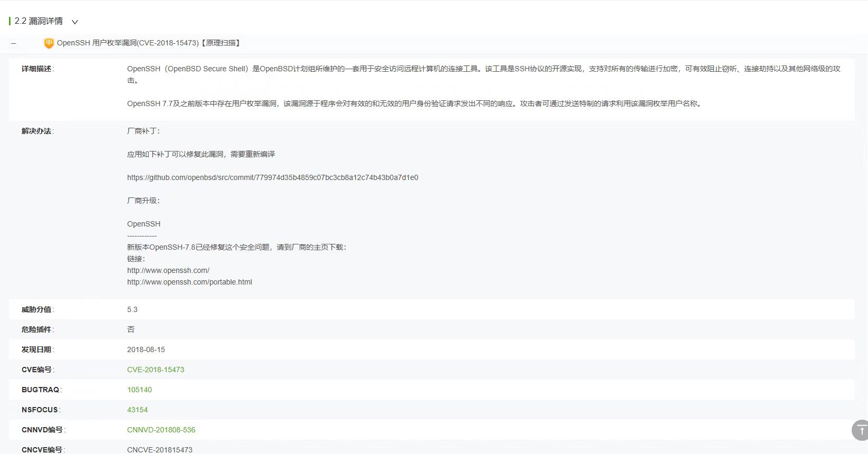Select the 新版本OpenSSH-7.8 fix notice line
The image size is (868, 454).
coord(237,247)
